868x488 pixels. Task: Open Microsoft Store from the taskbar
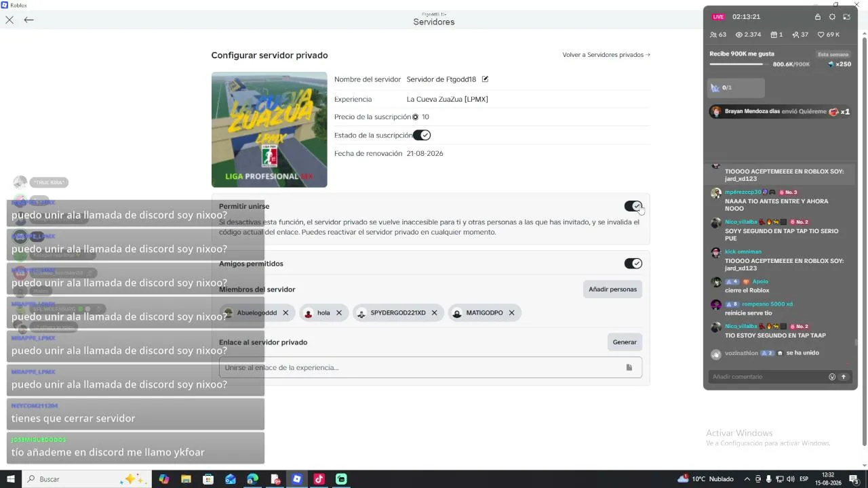(x=208, y=479)
